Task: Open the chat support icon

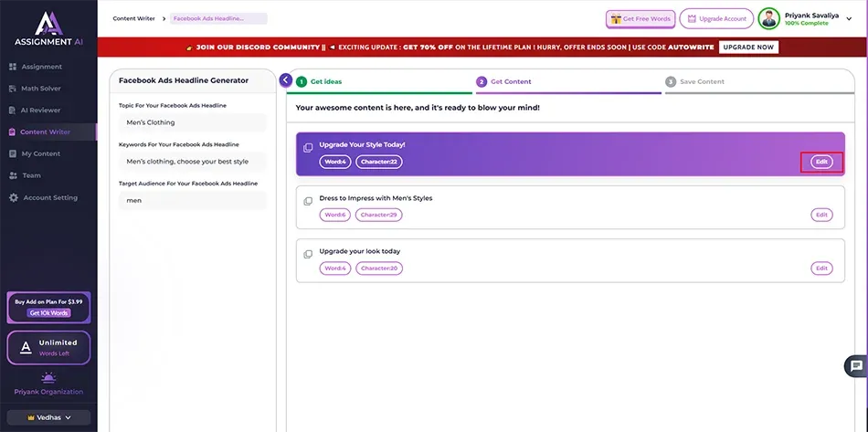Action: 855,365
